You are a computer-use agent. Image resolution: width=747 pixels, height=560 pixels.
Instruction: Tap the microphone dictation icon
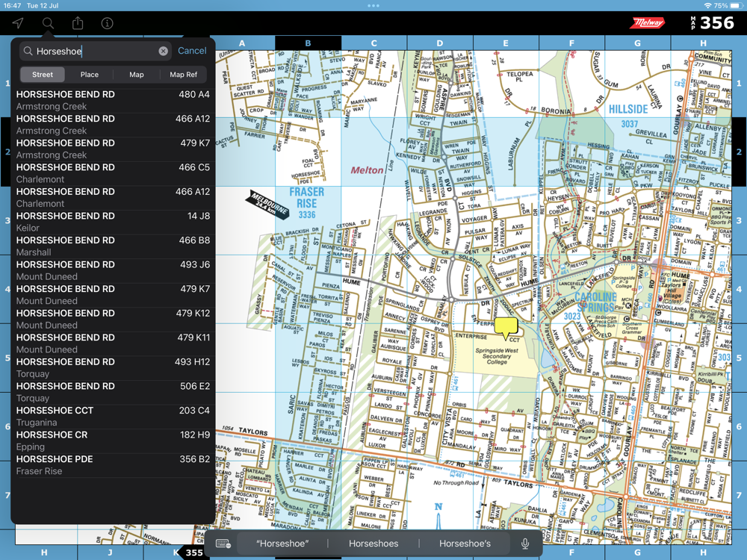525,544
